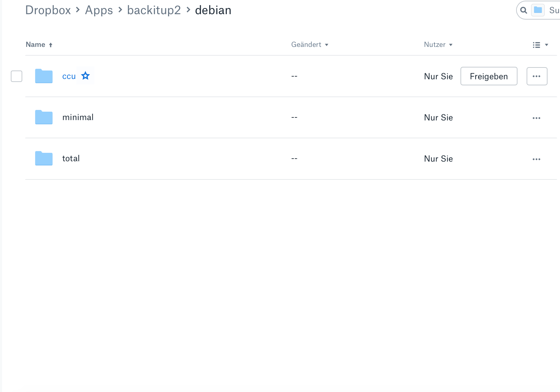The width and height of the screenshot is (560, 392).
Task: Open the ccu folder icon
Action: point(44,76)
